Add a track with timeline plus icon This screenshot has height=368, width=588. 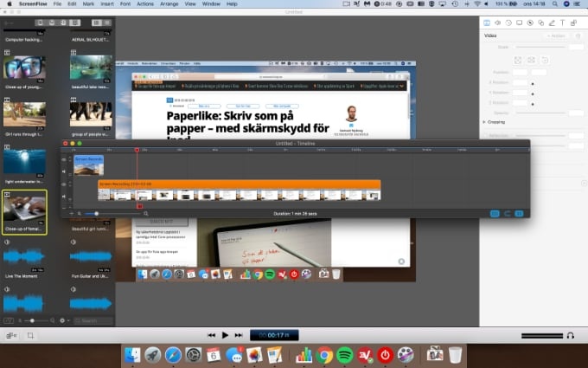pos(71,214)
